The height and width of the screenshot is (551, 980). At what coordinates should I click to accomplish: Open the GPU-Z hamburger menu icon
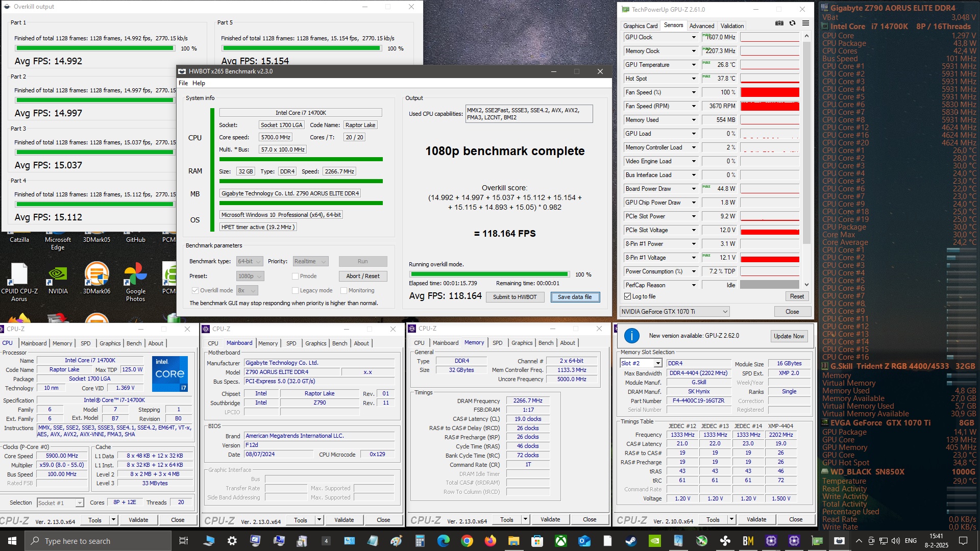(805, 23)
